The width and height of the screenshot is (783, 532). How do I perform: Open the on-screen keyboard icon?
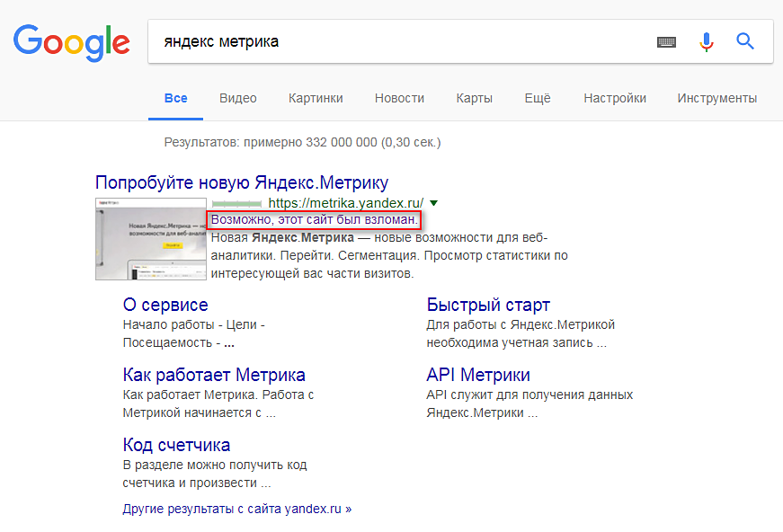pyautogui.click(x=666, y=41)
